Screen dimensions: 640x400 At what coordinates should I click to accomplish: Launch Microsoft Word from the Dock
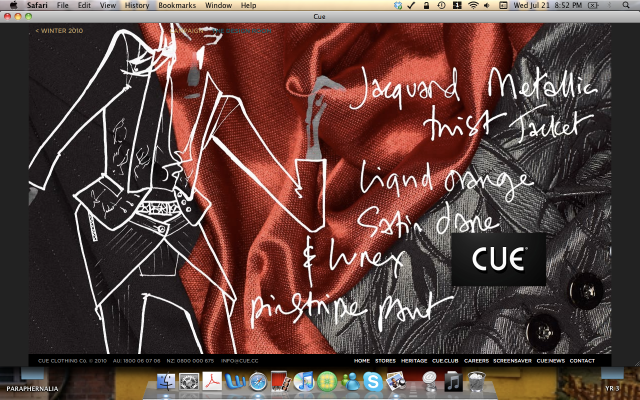236,382
